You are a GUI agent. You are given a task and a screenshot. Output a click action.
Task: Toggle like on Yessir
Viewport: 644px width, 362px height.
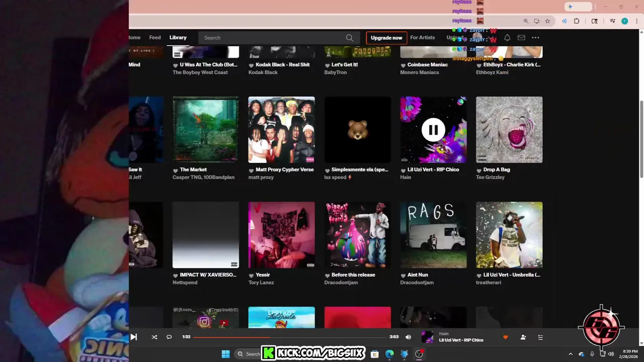point(251,275)
